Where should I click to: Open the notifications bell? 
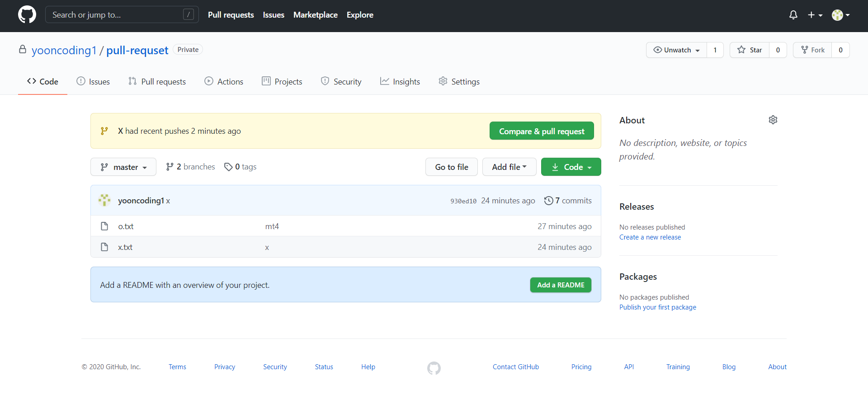click(x=793, y=15)
